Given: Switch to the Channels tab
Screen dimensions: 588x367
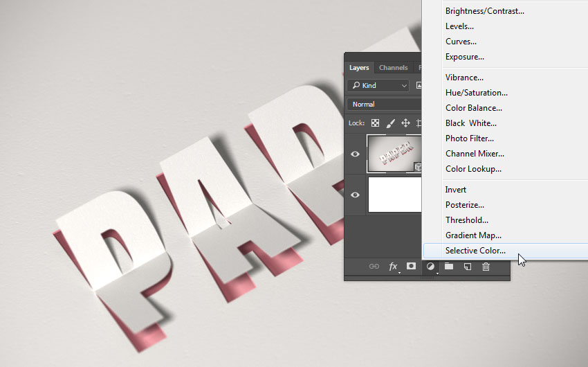Looking at the screenshot, I should [x=393, y=68].
